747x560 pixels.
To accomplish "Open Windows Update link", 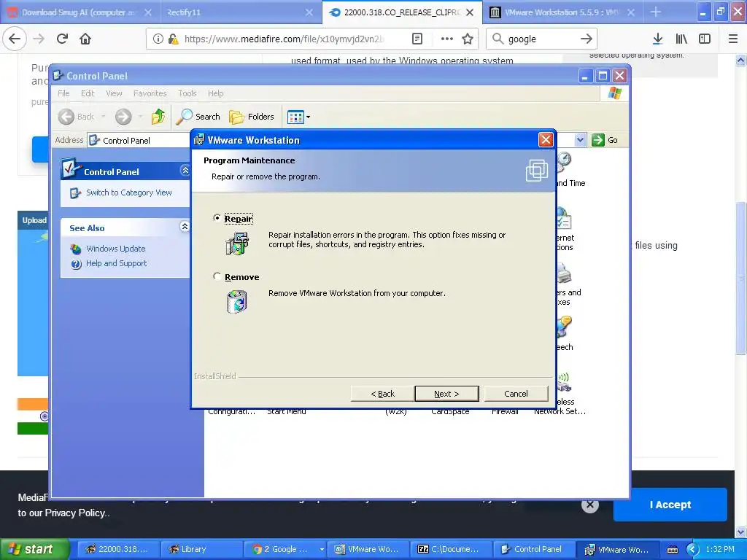I will click(x=116, y=249).
